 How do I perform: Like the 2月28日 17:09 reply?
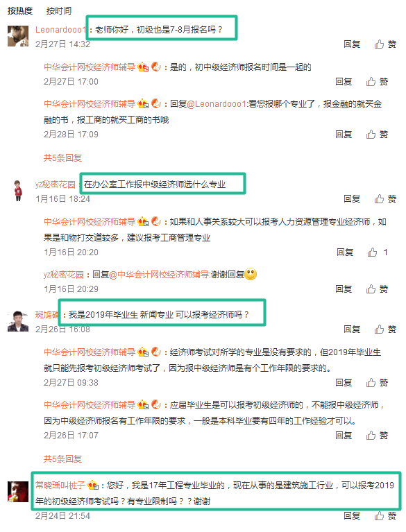click(377, 135)
